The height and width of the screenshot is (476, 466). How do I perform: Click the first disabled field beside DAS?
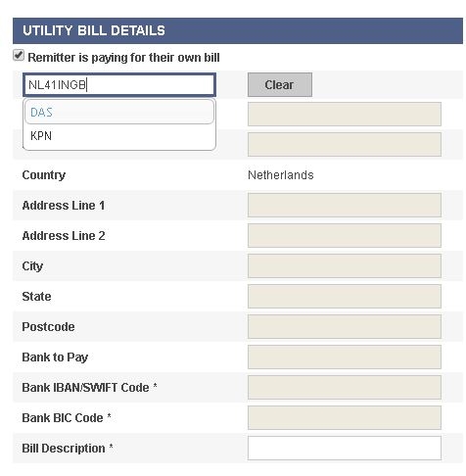tap(345, 114)
